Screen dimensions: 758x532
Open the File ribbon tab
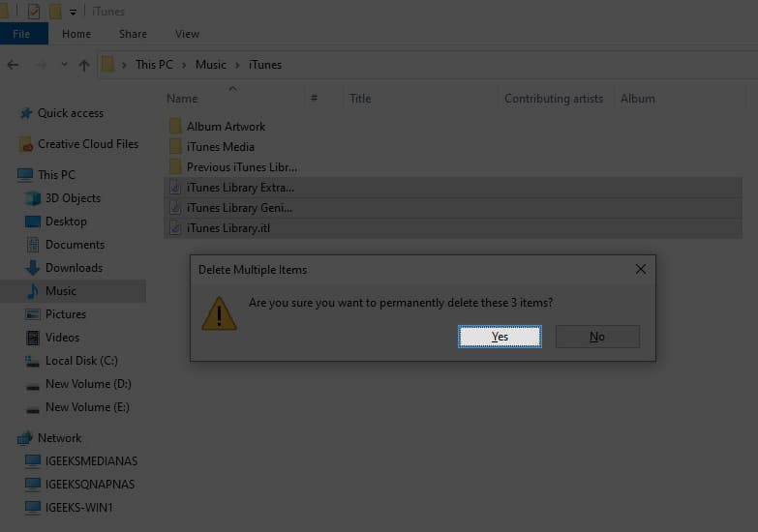[21, 34]
